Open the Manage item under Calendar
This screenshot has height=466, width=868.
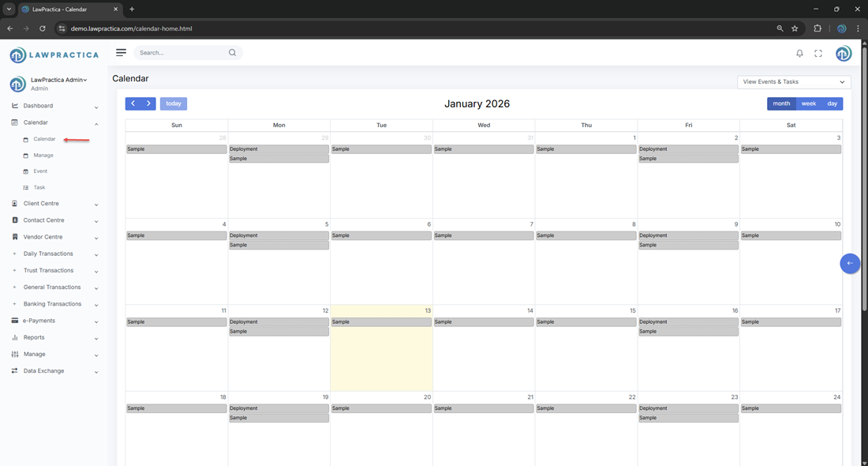click(x=43, y=156)
